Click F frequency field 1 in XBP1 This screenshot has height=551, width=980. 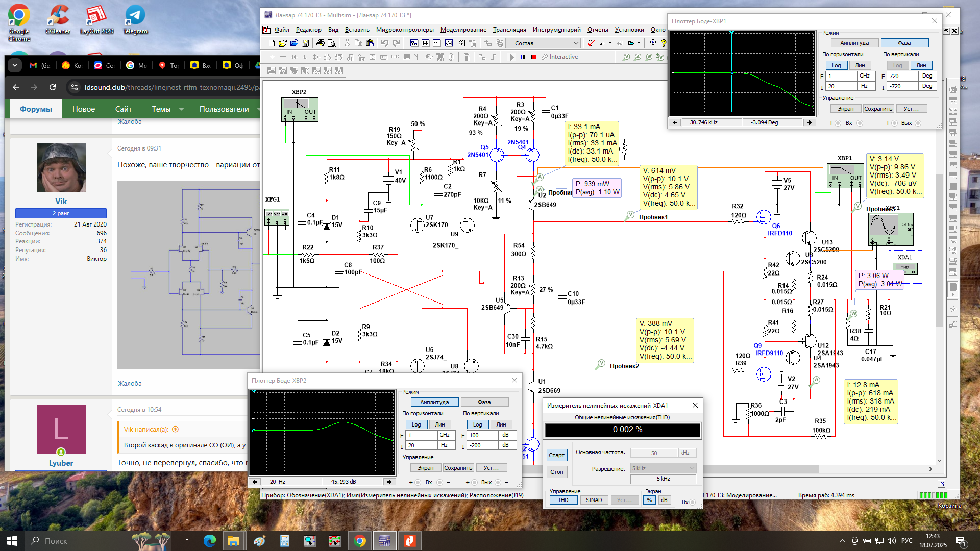tap(841, 76)
